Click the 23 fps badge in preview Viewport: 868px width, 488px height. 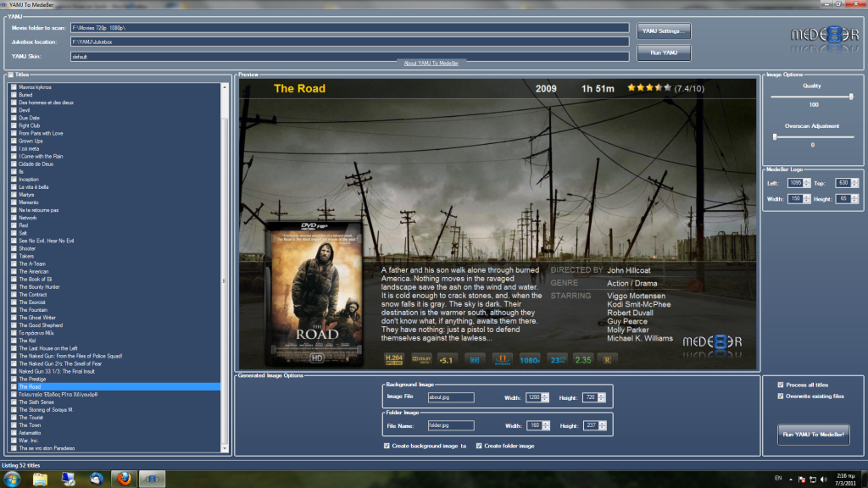coord(557,360)
